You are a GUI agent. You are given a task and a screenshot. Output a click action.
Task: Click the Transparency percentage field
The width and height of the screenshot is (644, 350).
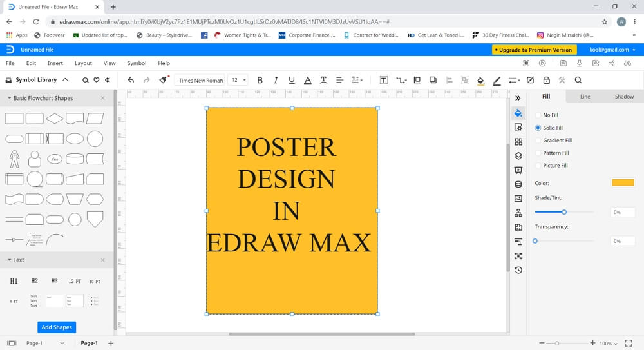[623, 241]
